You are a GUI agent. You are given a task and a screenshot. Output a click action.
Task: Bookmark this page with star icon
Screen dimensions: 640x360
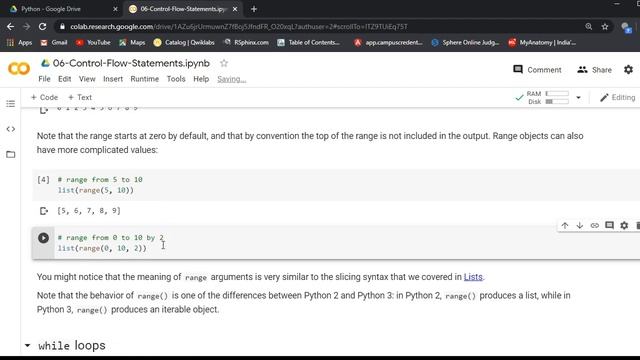605,27
